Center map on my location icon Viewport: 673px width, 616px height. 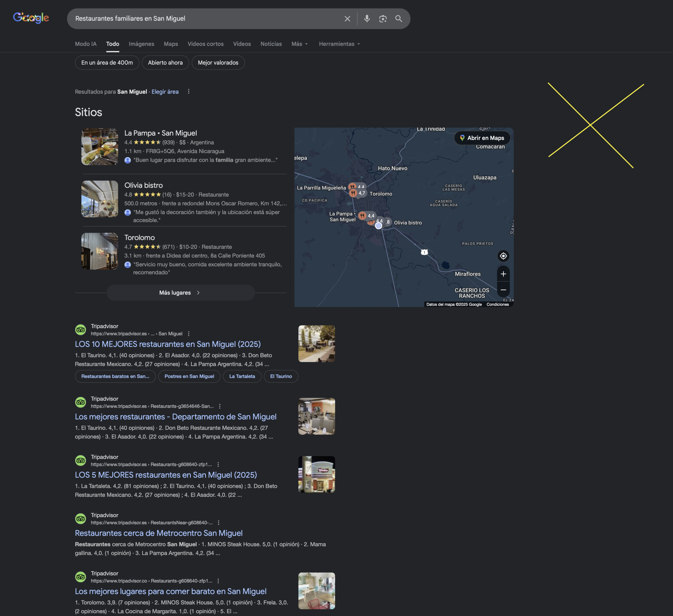(503, 256)
